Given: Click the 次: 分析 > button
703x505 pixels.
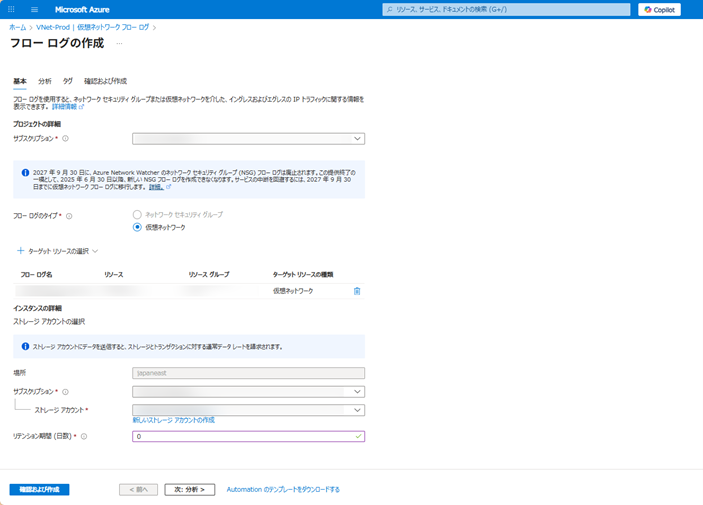Looking at the screenshot, I should [189, 489].
